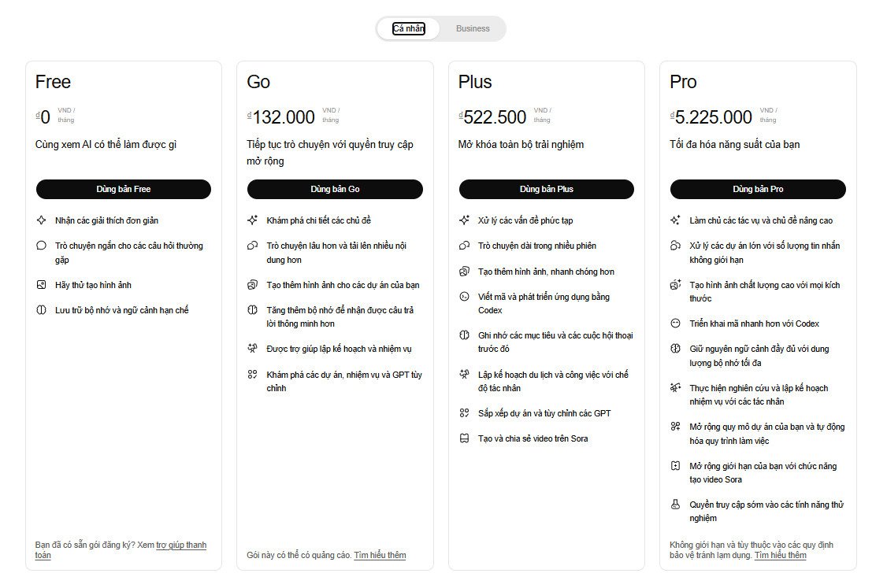This screenshot has width=887, height=588.
Task: Click Codex icon beside Triển khai mã nhanh hơn
Action: point(675,324)
